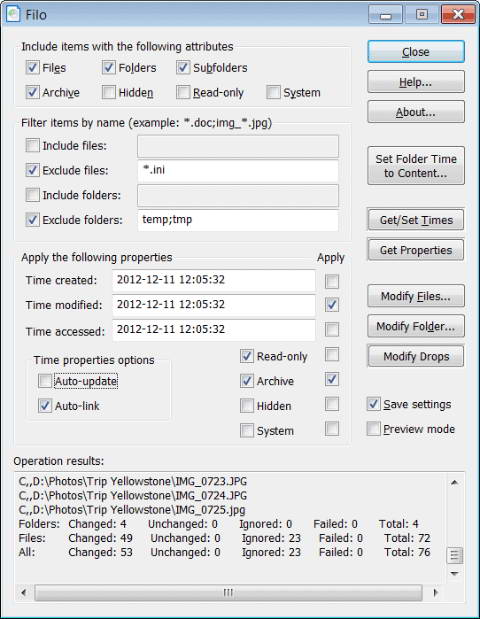Click the Time modified date field
The height and width of the screenshot is (619, 480).
(x=214, y=305)
